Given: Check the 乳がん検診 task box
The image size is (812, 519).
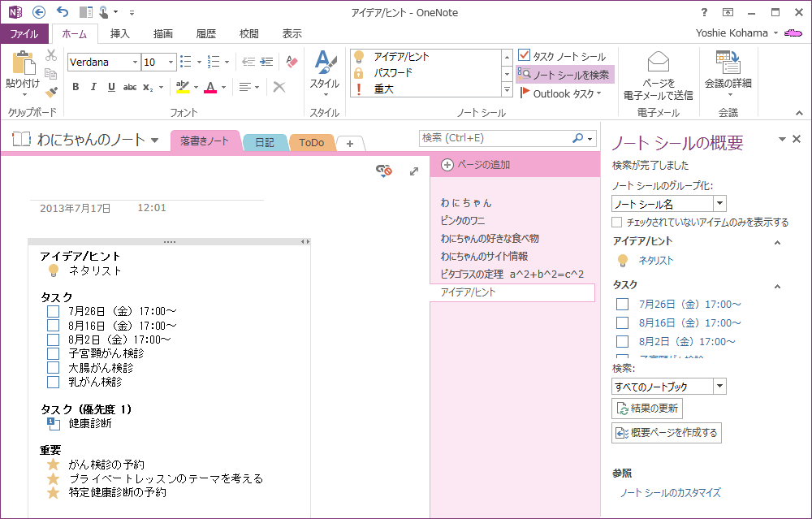Looking at the screenshot, I should [x=54, y=382].
